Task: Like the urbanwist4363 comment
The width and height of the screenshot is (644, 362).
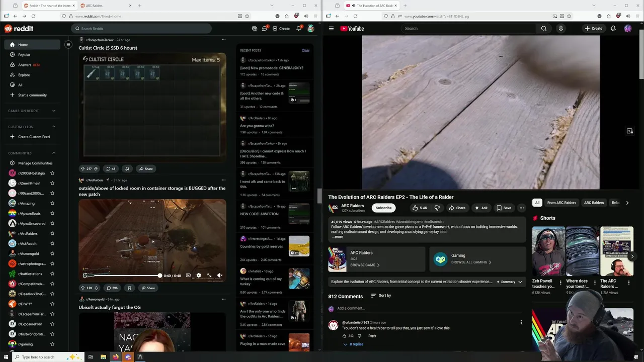Action: click(345, 336)
